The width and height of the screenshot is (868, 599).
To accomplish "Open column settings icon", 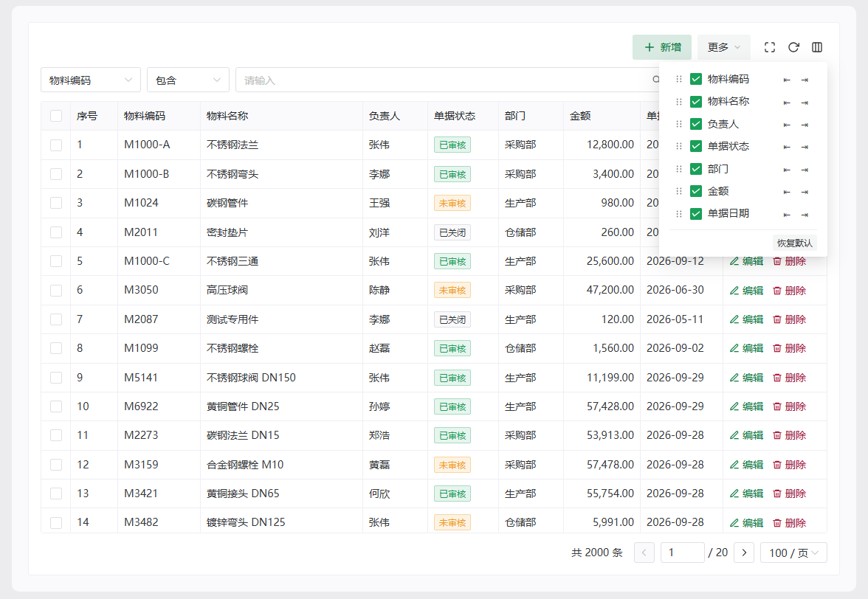I will (817, 47).
